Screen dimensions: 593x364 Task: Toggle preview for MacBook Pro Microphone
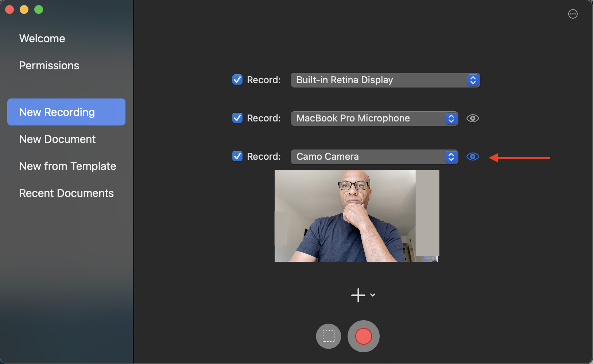tap(472, 118)
